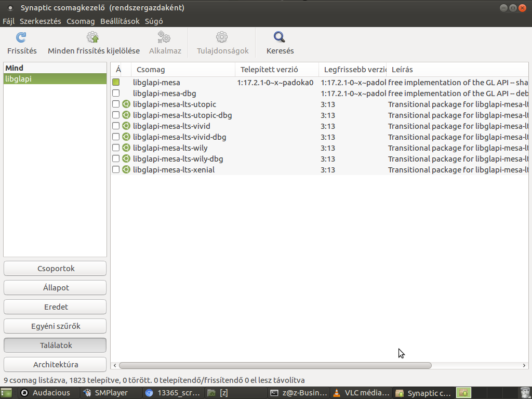
Task: Sort by Leírás column header
Action: click(x=457, y=70)
